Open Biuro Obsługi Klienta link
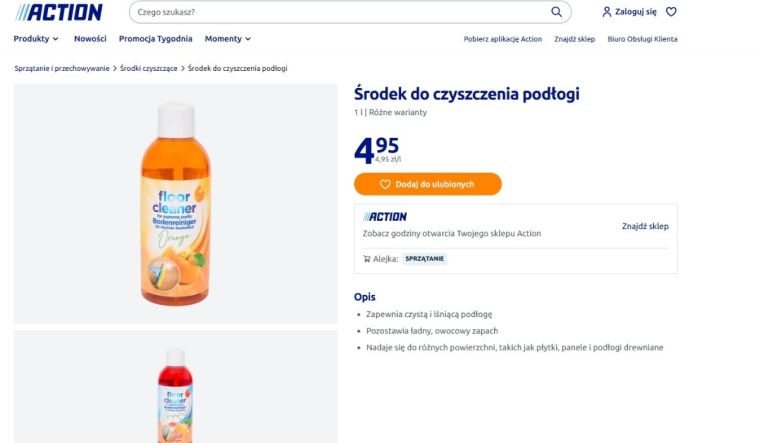 click(x=642, y=39)
